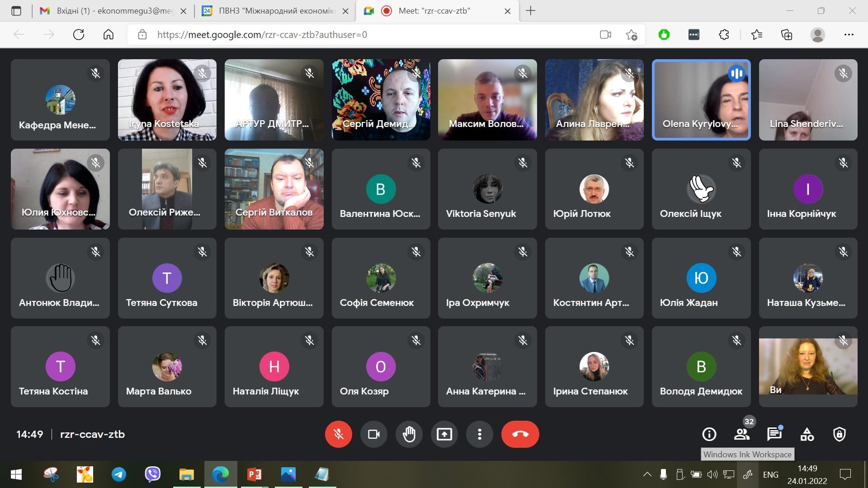Screen dimensions: 868x488
Task: Click the browser refresh button
Action: pyautogui.click(x=79, y=34)
